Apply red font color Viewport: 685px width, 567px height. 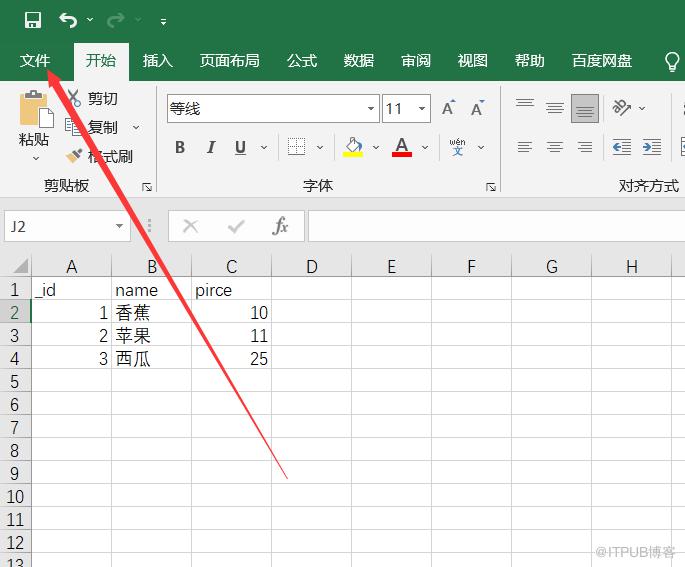tap(402, 147)
